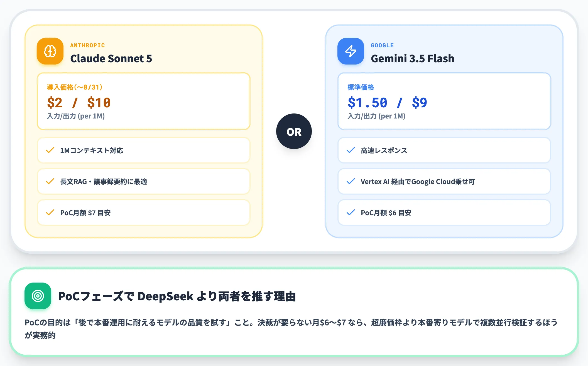Image resolution: width=588 pixels, height=366 pixels.
Task: Click the checkmark next to 高速レスポンス
Action: [351, 150]
